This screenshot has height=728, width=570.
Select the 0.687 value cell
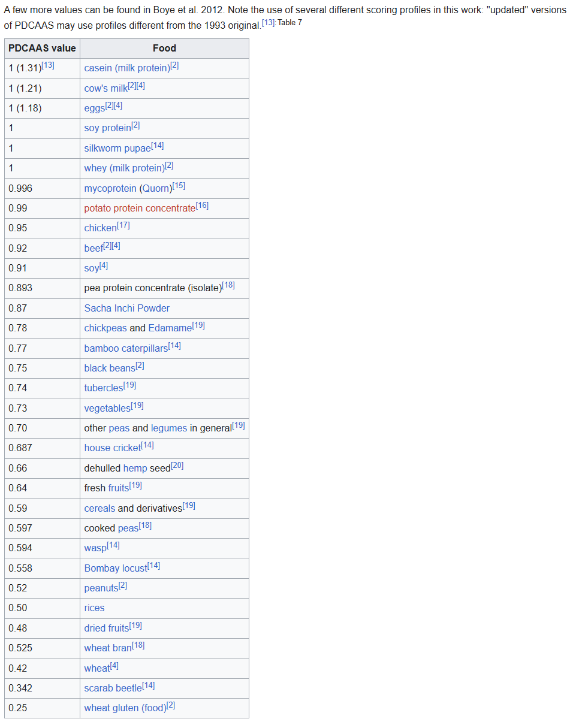pos(42,448)
